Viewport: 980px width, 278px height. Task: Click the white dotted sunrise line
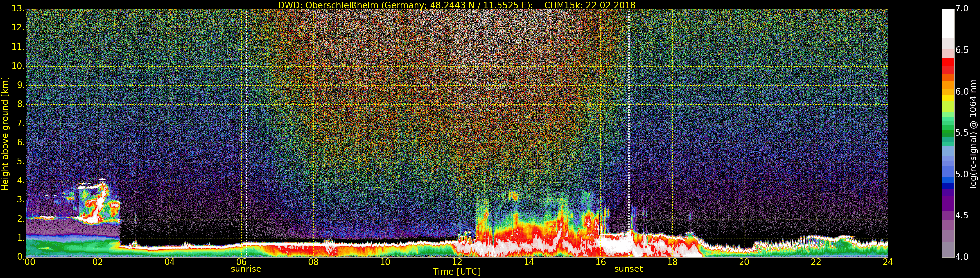pos(247,133)
